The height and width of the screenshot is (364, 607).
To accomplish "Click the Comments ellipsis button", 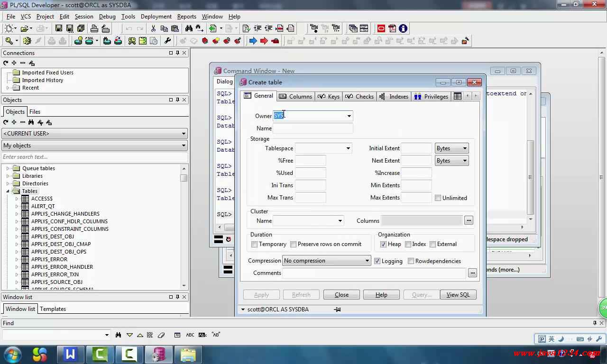I will click(472, 273).
